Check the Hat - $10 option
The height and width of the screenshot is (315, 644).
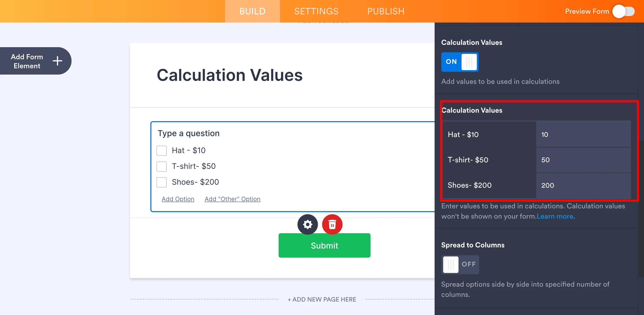[162, 150]
